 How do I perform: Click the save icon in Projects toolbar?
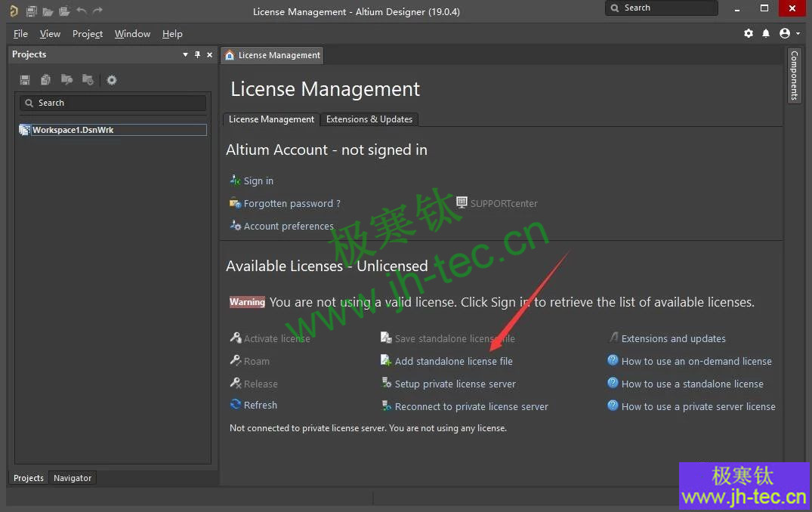coord(25,80)
